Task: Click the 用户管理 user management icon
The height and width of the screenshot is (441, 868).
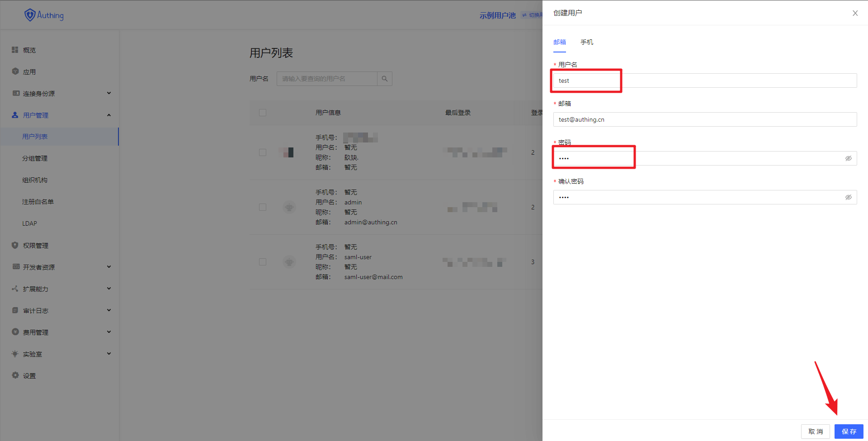Action: click(15, 115)
